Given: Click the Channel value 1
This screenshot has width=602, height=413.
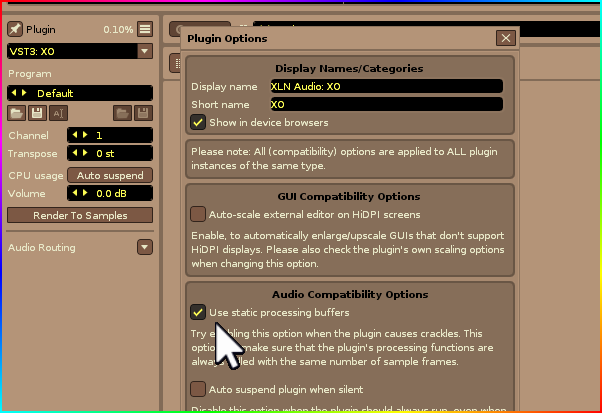Looking at the screenshot, I should 99,135.
